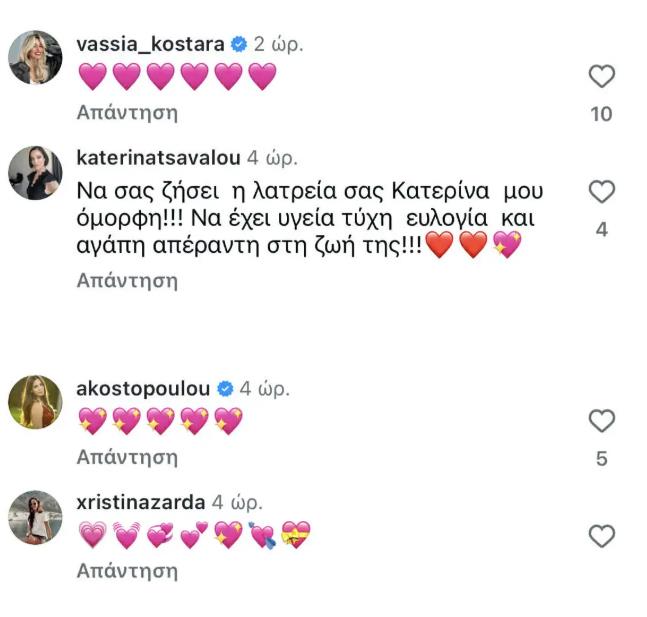The width and height of the screenshot is (647, 617).
Task: Like akostopoulou's comment with the heart
Action: [x=601, y=421]
